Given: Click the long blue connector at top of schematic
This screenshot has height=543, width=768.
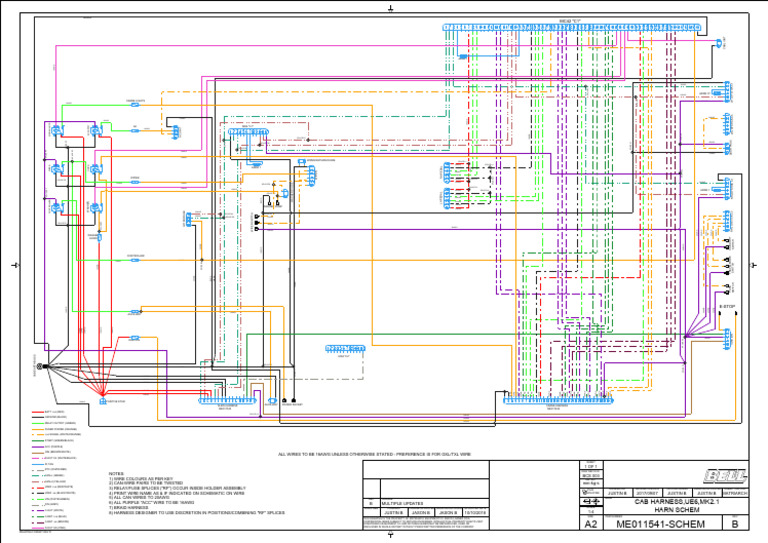Looking at the screenshot, I should (x=572, y=27).
